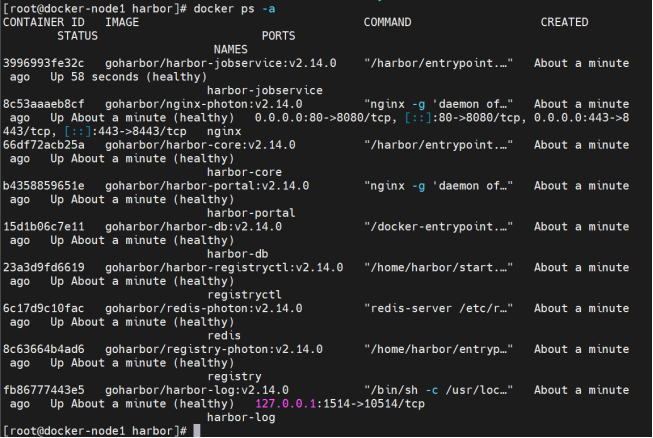Screen dimensions: 653x438
Task: Click the "redis-server /etc/r…" command text
Action: (439, 309)
